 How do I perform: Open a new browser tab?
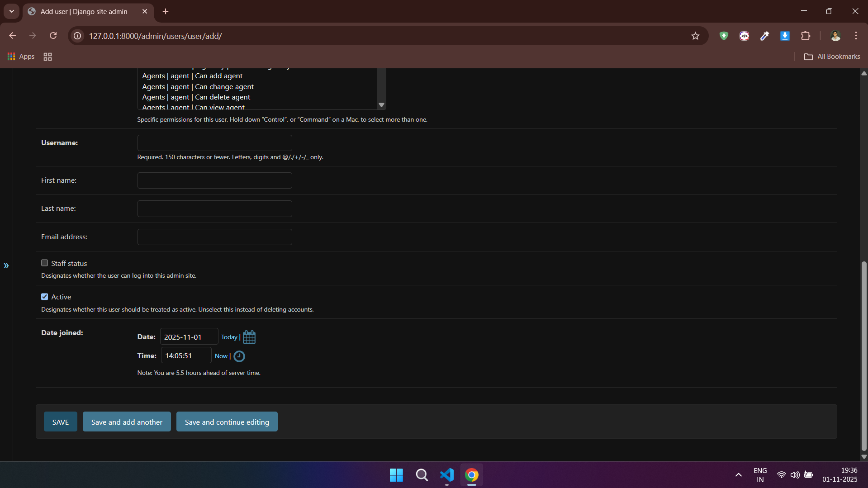click(166, 11)
